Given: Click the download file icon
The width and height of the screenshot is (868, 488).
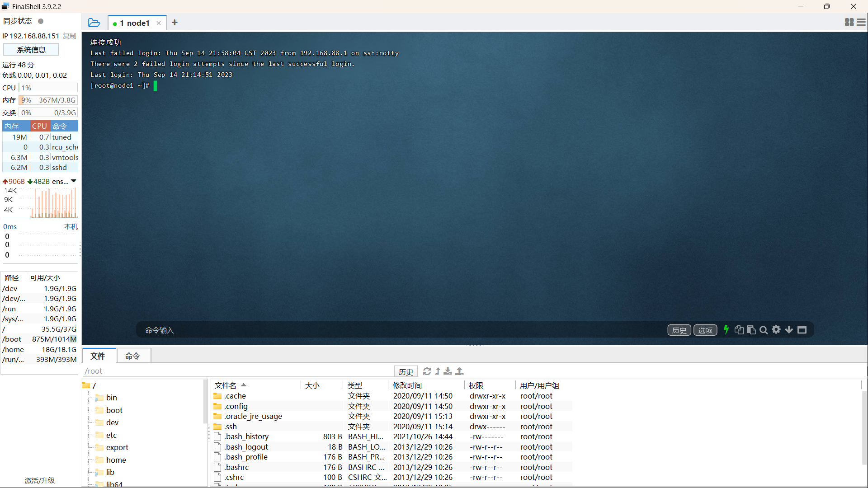Looking at the screenshot, I should click(x=448, y=371).
